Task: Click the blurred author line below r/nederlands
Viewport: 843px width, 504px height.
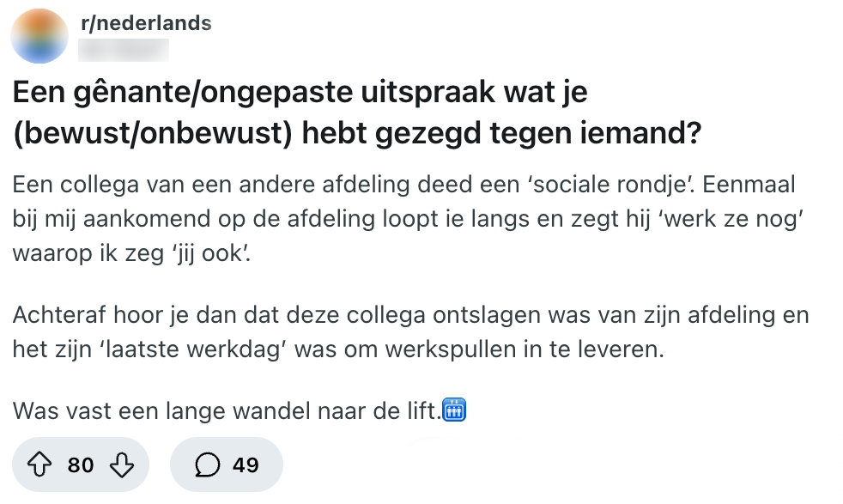Action: 123,49
